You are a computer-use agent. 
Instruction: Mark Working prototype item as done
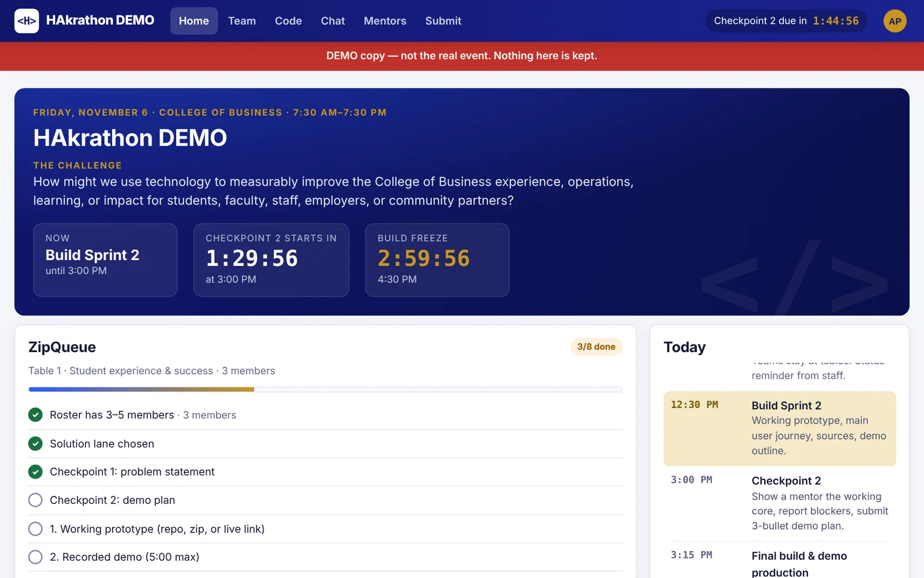click(35, 529)
